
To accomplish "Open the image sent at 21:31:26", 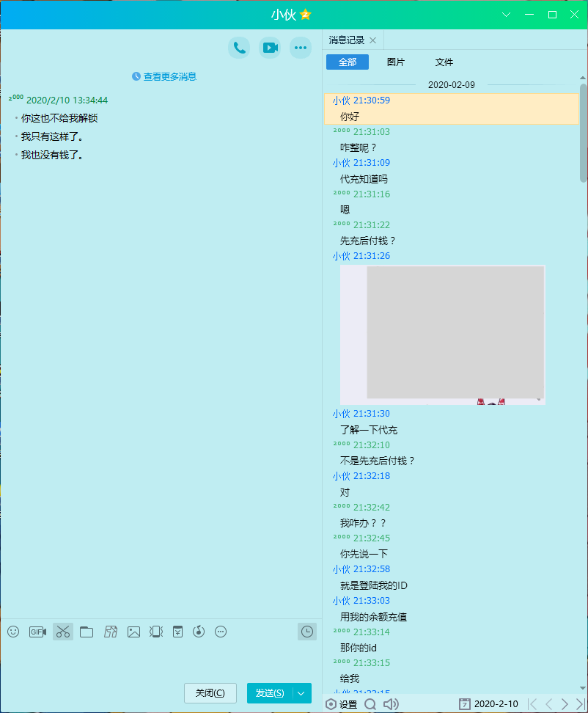I will coord(443,334).
